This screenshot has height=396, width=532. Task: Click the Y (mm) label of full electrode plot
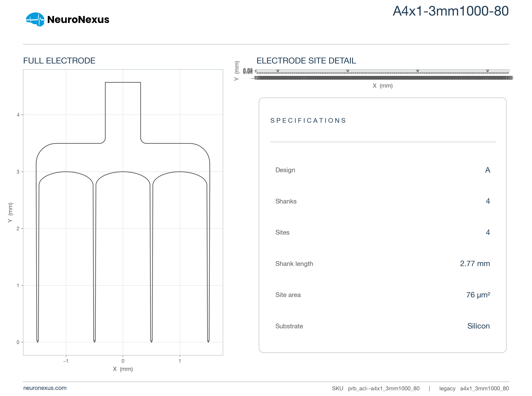(10, 212)
